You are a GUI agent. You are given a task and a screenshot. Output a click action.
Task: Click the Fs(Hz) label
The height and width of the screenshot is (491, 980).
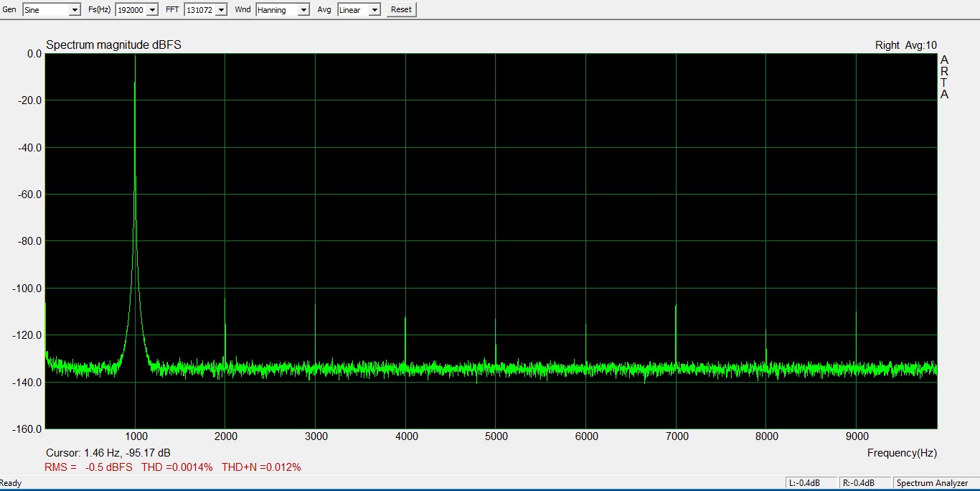(x=99, y=9)
